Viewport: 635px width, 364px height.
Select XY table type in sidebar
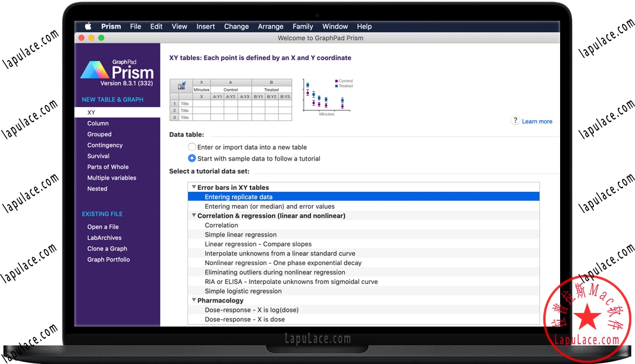pyautogui.click(x=118, y=112)
